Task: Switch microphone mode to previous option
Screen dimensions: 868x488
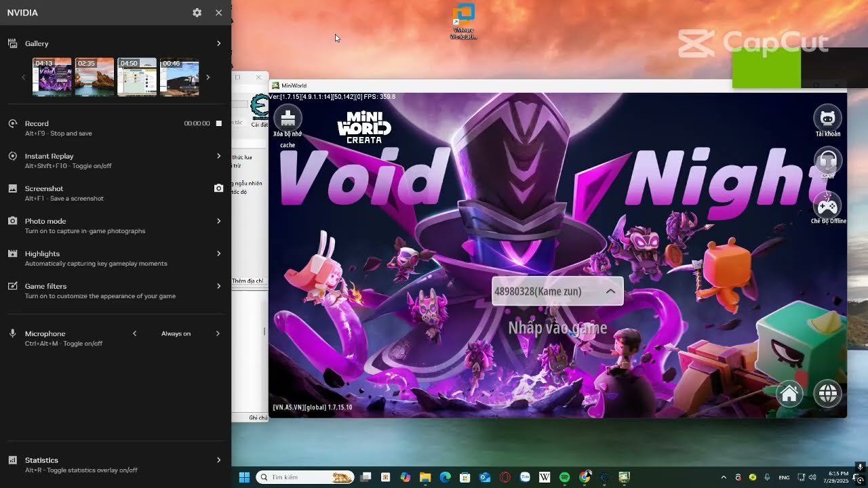Action: [x=134, y=333]
